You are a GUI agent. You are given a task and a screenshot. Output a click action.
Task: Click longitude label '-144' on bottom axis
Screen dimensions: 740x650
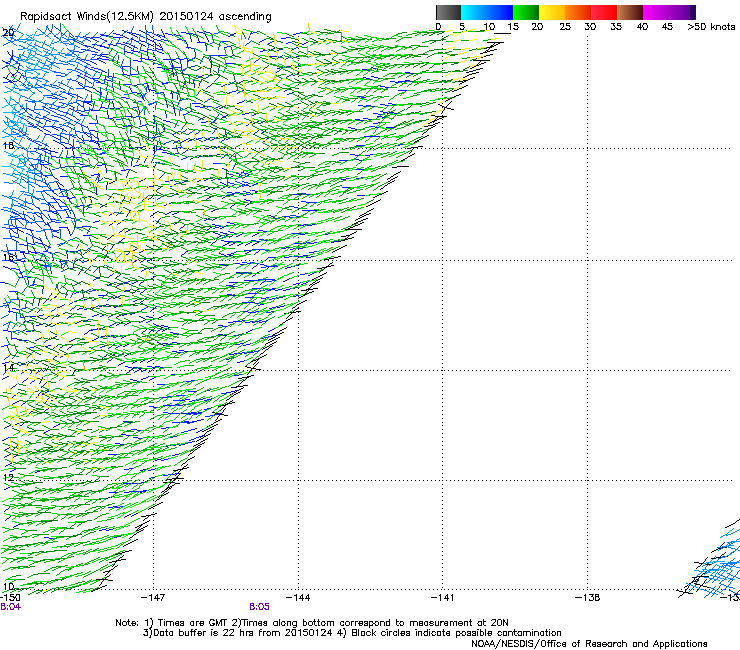(x=298, y=598)
